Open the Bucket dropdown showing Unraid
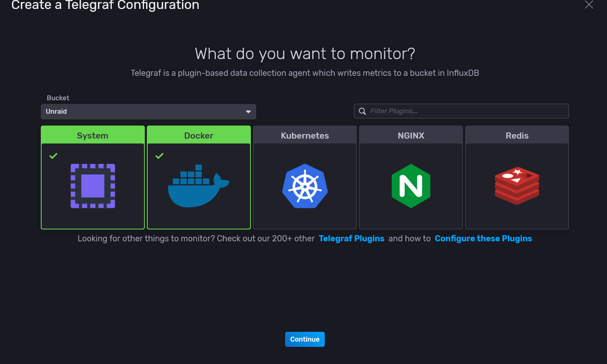607x364 pixels. pyautogui.click(x=148, y=112)
